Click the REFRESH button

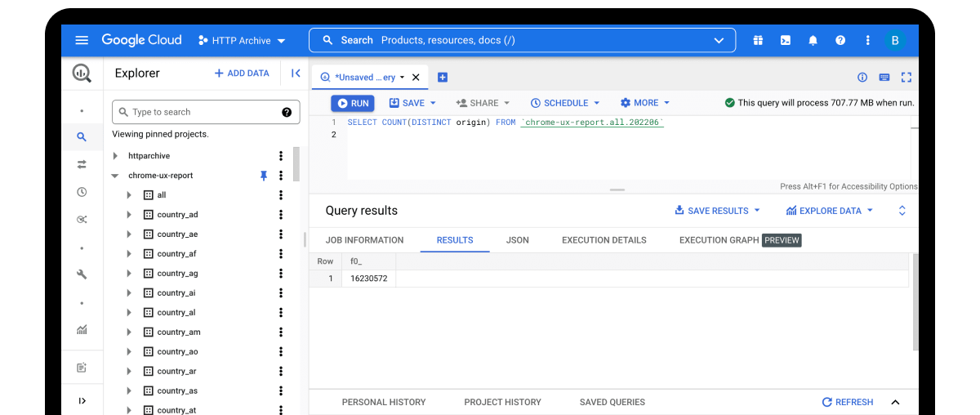coord(848,402)
